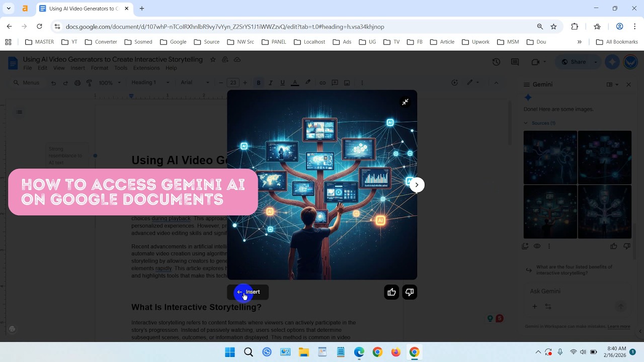The width and height of the screenshot is (644, 362).
Task: Open the editing mode pencil dropdown
Action: tap(473, 82)
